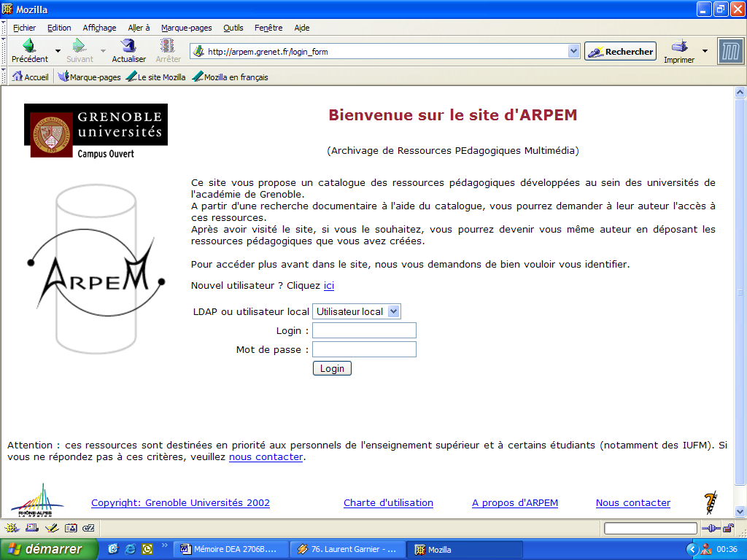Open the Utilisateur local dropdown
The width and height of the screenshot is (747, 560).
click(356, 311)
